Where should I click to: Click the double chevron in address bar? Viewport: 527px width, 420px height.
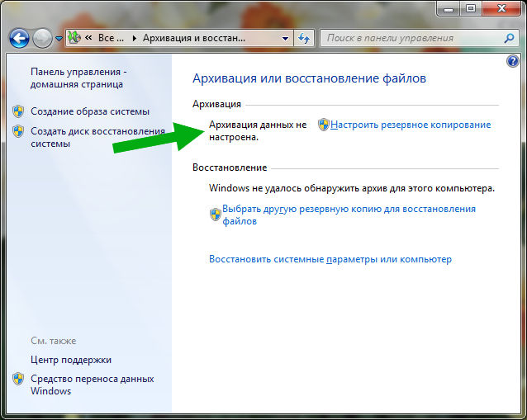[88, 38]
